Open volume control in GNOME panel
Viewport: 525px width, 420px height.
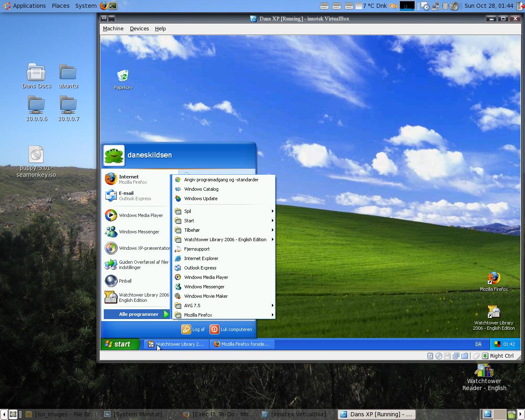tap(454, 6)
